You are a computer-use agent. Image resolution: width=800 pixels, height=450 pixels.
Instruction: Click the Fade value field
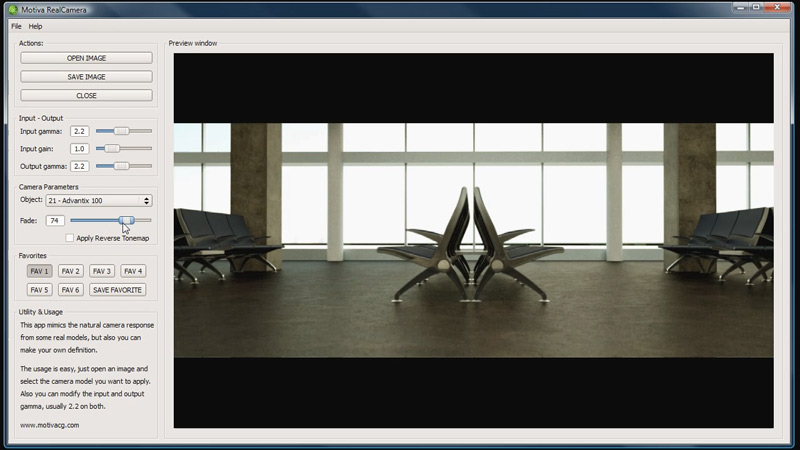click(55, 220)
